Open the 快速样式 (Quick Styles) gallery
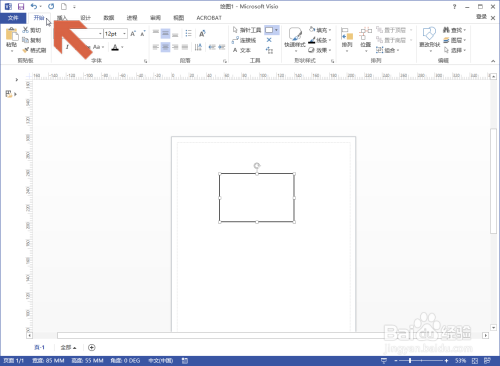The height and width of the screenshot is (366, 500). [x=295, y=39]
